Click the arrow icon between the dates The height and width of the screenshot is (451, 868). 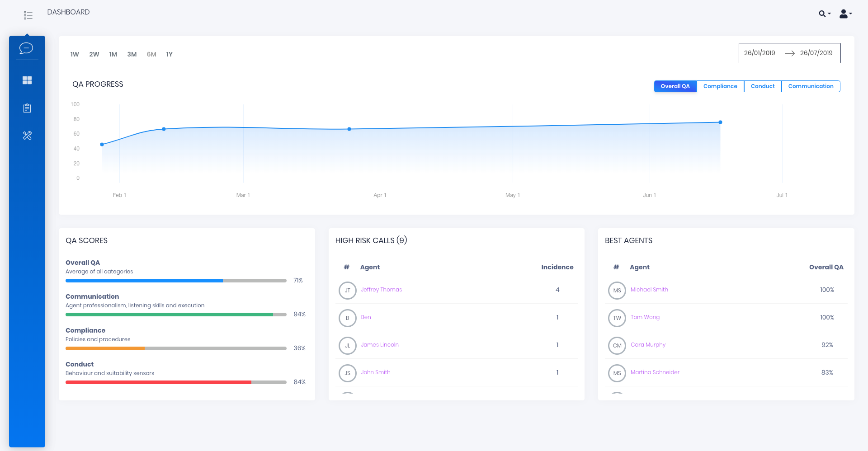tap(790, 53)
